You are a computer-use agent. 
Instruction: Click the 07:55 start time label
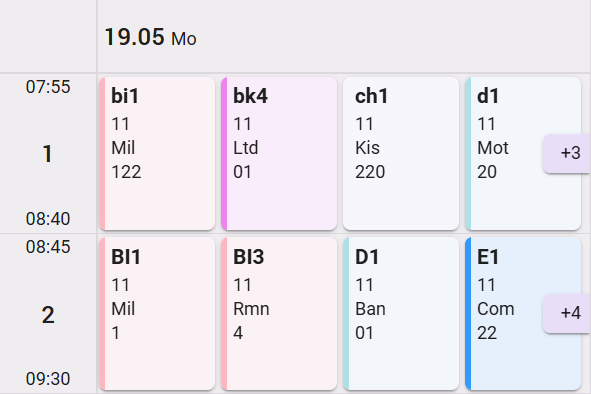tap(48, 87)
